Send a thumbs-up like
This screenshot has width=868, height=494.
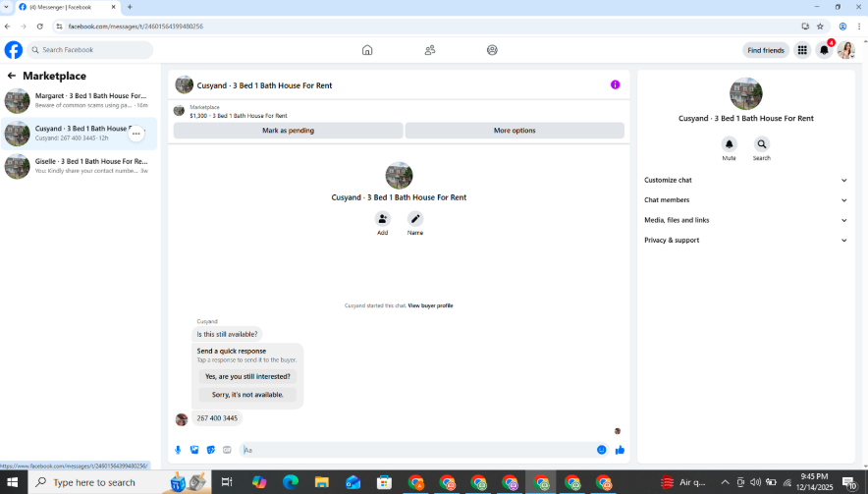coord(620,450)
